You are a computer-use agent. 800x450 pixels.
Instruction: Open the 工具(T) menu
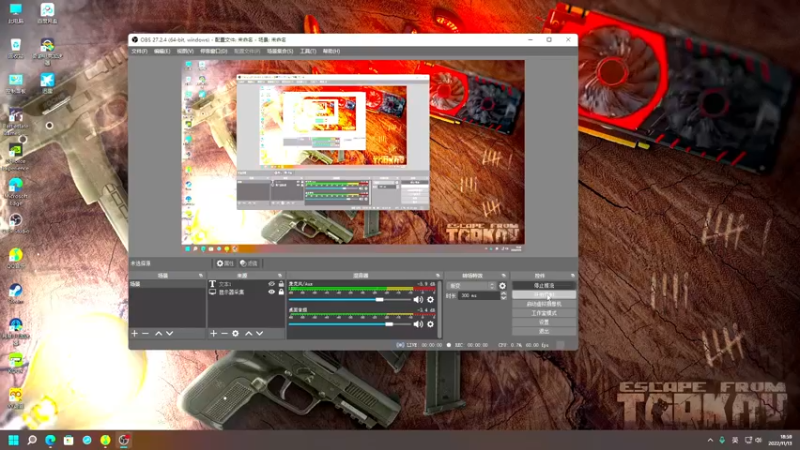pos(308,51)
